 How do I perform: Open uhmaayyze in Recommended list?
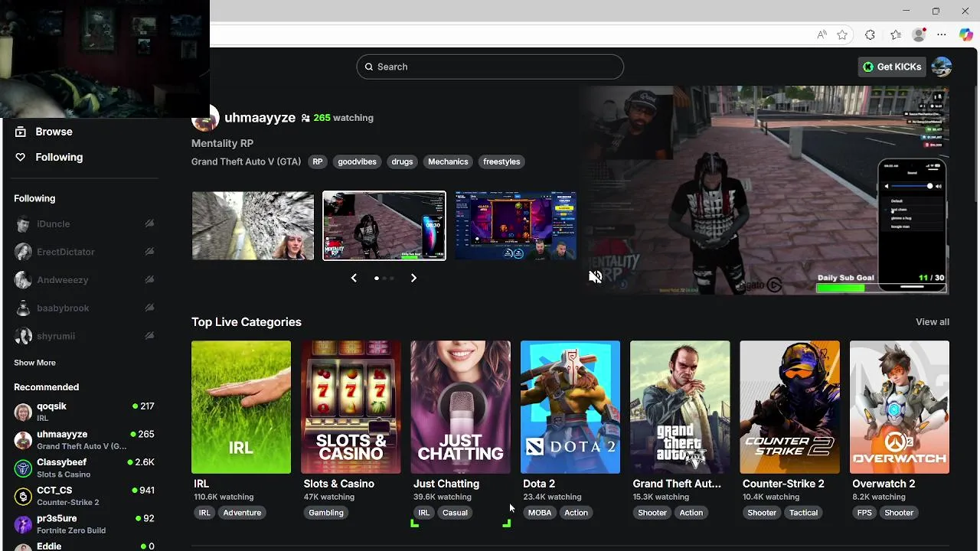[84, 440]
